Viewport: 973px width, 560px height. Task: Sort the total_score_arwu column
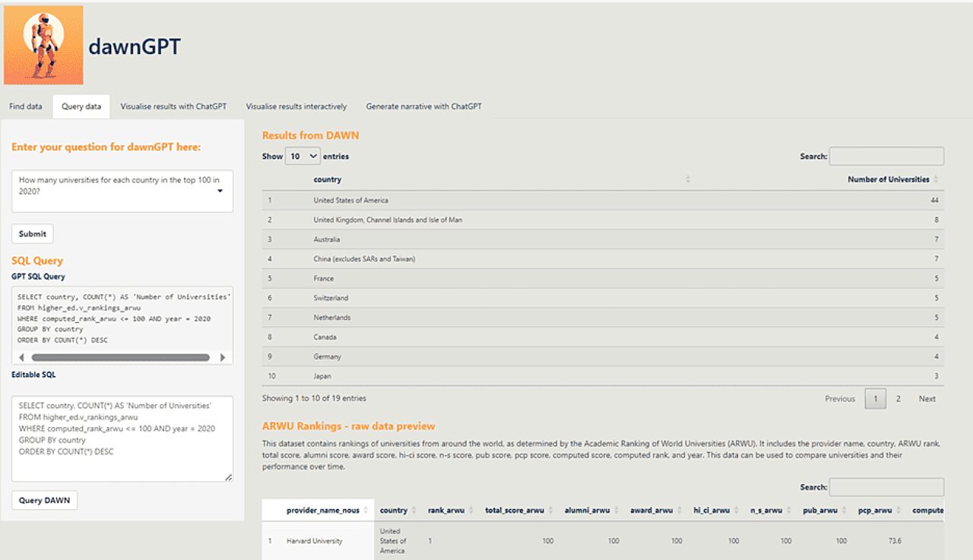pyautogui.click(x=550, y=510)
